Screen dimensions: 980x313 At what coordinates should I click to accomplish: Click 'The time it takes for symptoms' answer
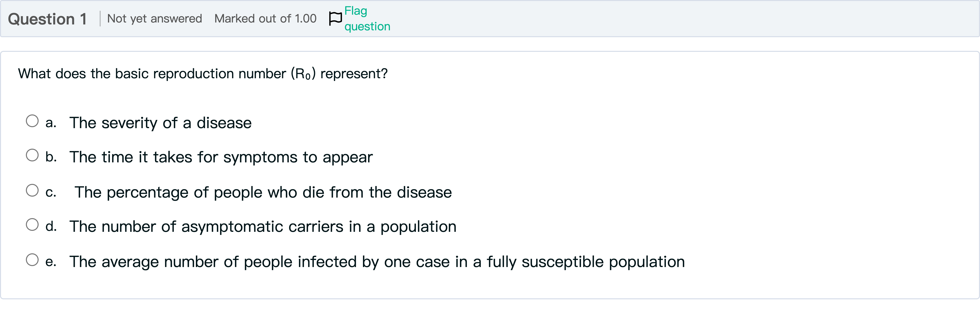click(221, 157)
